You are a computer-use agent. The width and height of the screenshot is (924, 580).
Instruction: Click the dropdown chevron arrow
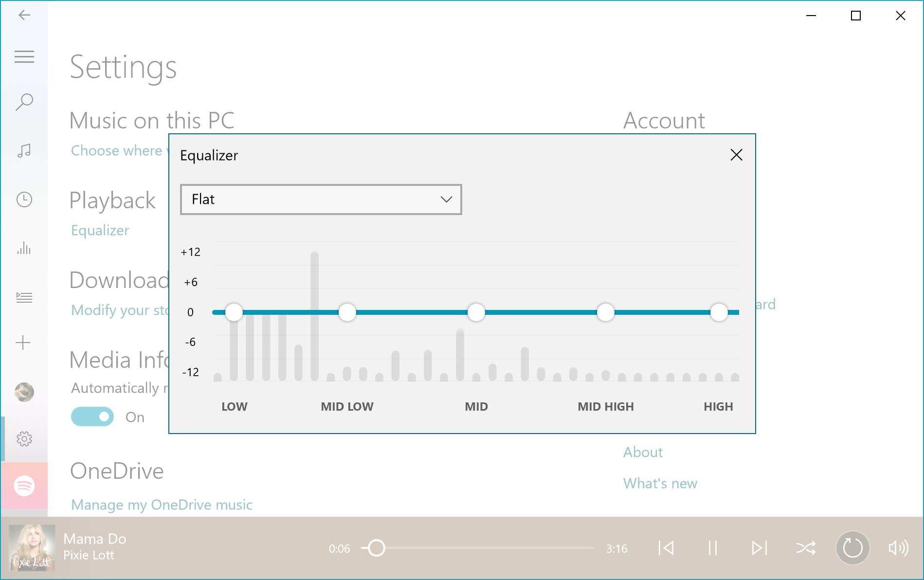[446, 199]
